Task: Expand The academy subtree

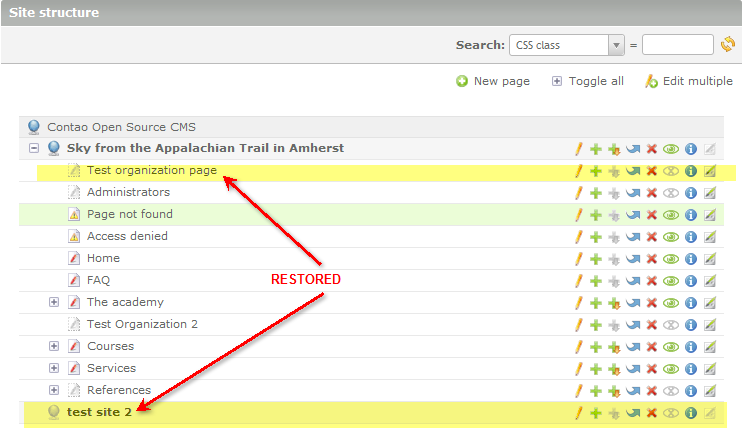Action: (54, 302)
